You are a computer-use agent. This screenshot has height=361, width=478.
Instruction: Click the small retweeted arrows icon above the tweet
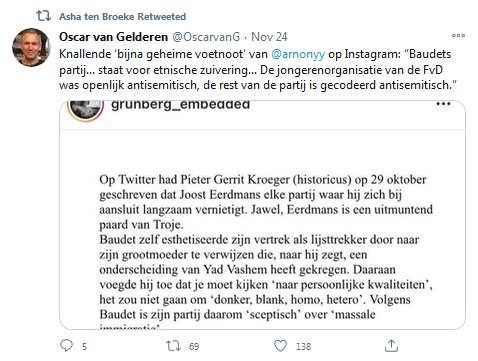[x=43, y=16]
